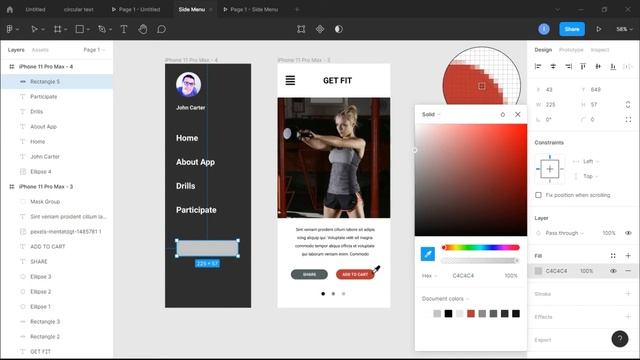Open the Top vertical constraint dropdown
640x360 pixels.
[590, 176]
